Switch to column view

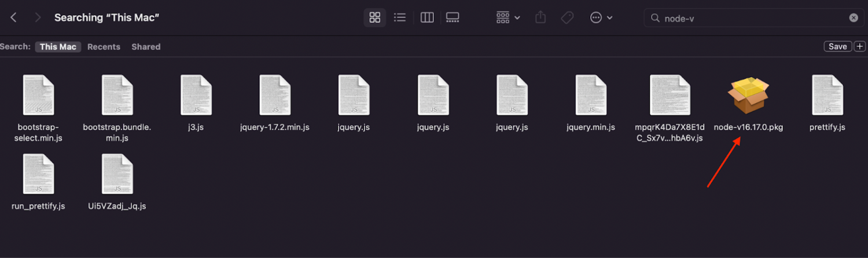pos(427,17)
